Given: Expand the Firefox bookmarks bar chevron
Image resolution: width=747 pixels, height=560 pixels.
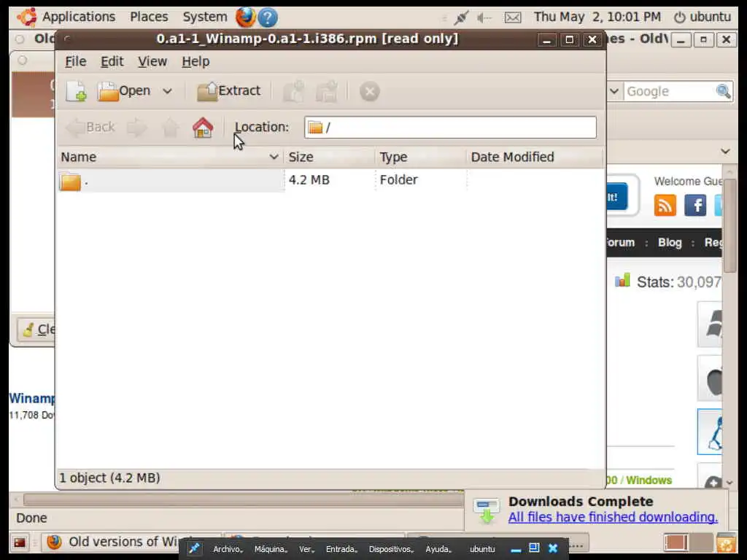Looking at the screenshot, I should point(725,152).
